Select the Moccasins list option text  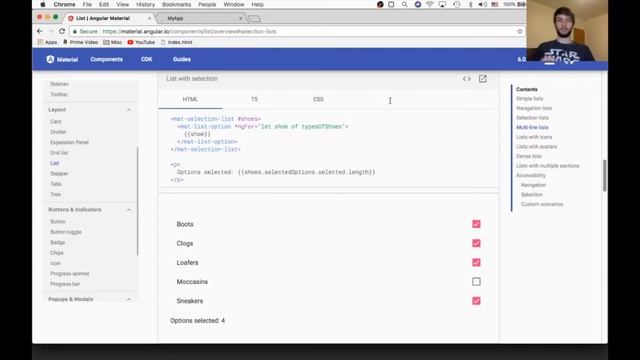tap(192, 282)
